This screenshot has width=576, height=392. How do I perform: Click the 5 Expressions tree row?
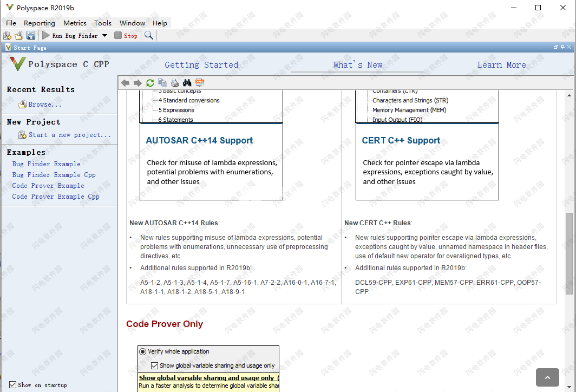(176, 110)
